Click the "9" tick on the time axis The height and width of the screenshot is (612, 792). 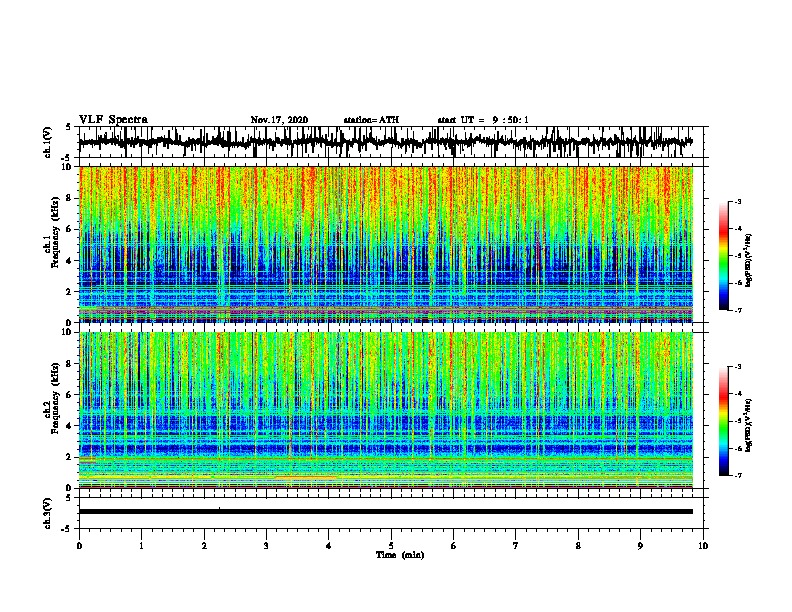click(x=640, y=546)
